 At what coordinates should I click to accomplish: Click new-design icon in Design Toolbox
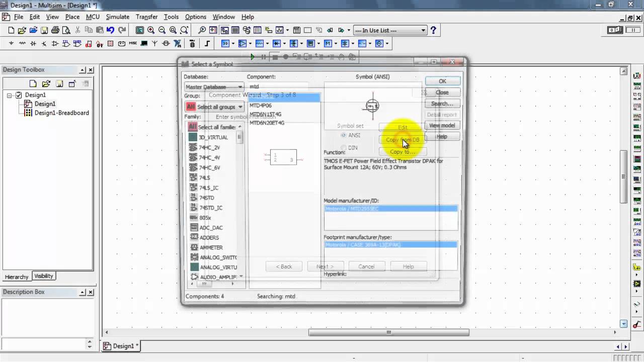[x=33, y=83]
